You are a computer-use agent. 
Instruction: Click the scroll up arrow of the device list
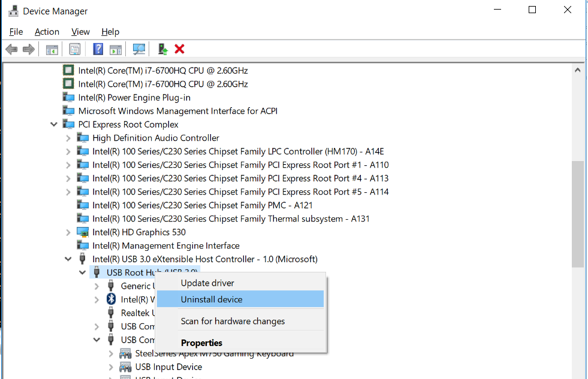pos(577,70)
